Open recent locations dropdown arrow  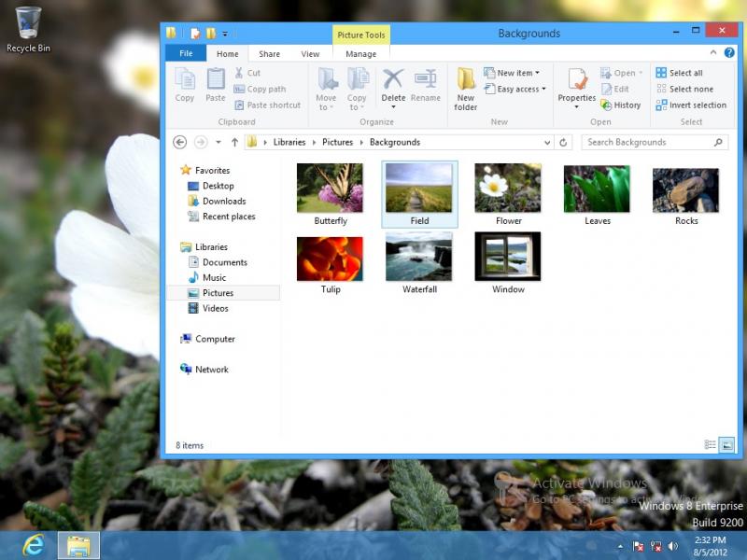pyautogui.click(x=218, y=143)
